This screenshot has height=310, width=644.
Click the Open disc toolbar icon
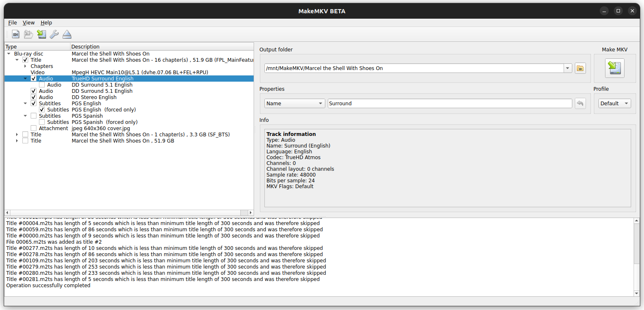pyautogui.click(x=28, y=34)
